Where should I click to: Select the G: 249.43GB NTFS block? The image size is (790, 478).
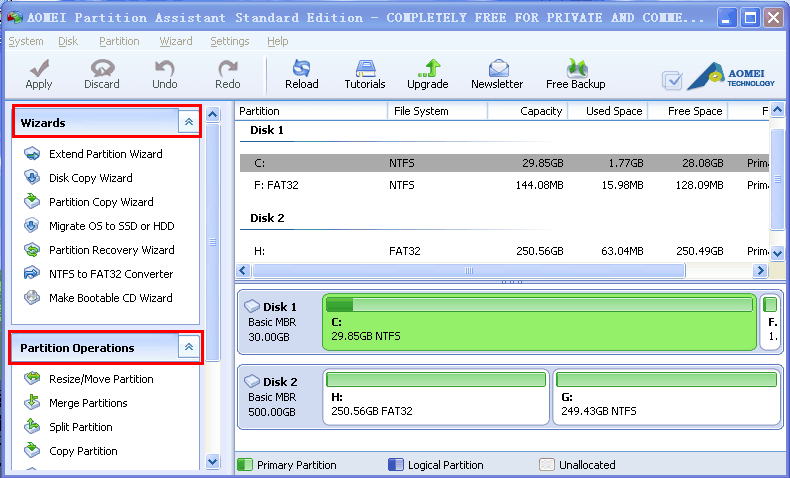667,397
